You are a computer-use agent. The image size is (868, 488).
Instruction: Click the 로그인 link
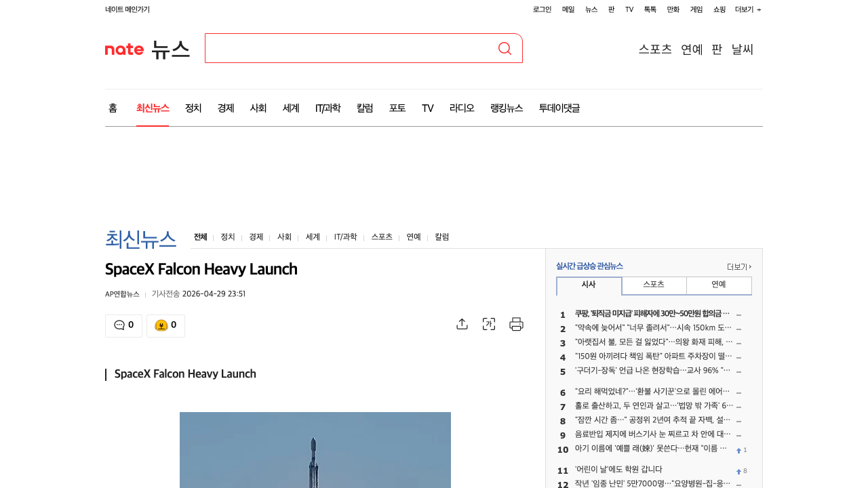[x=542, y=9]
